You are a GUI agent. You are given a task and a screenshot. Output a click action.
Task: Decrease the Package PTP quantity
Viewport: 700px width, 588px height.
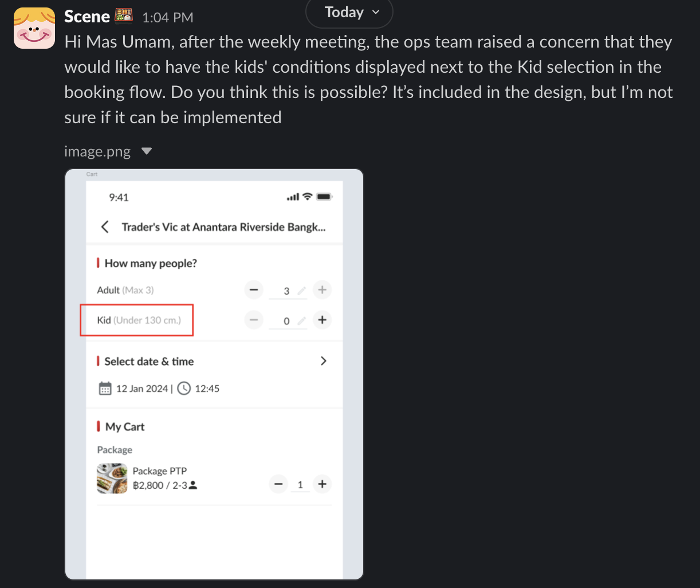278,484
